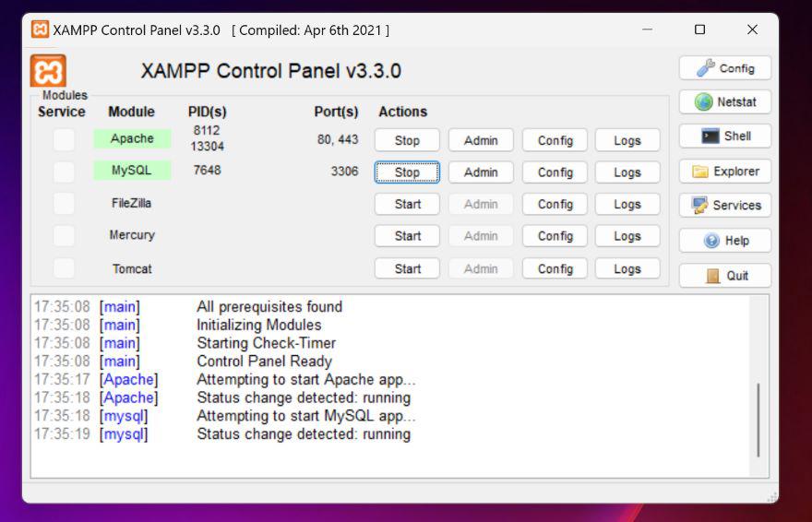Open the Mercury Logs menu
Screen dimensions: 812x522
[x=627, y=236]
